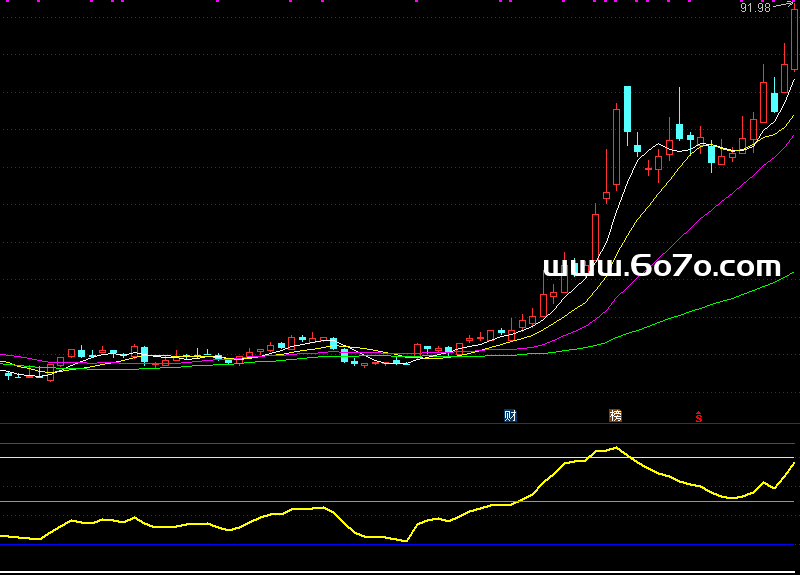Select the green long-term moving average line
Screen dimensions: 800x575
pyautogui.click(x=700, y=306)
